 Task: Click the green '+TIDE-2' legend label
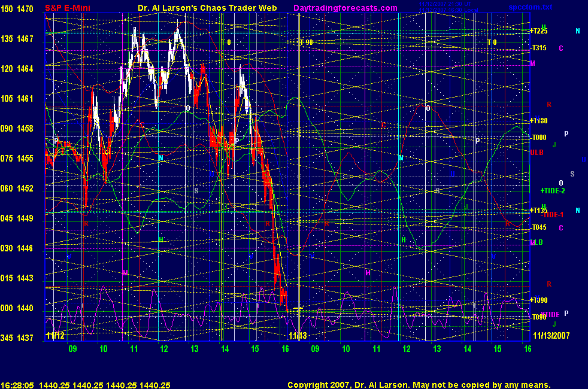coord(553,191)
